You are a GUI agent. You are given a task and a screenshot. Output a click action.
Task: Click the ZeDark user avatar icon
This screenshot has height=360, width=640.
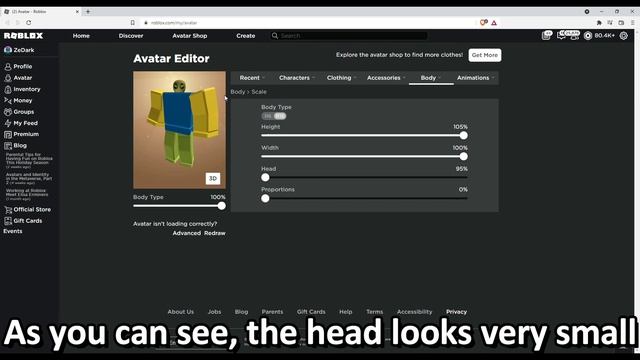pyautogui.click(x=8, y=50)
